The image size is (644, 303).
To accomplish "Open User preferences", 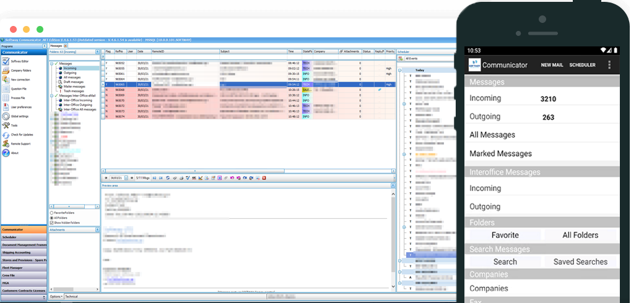I will point(17,107).
